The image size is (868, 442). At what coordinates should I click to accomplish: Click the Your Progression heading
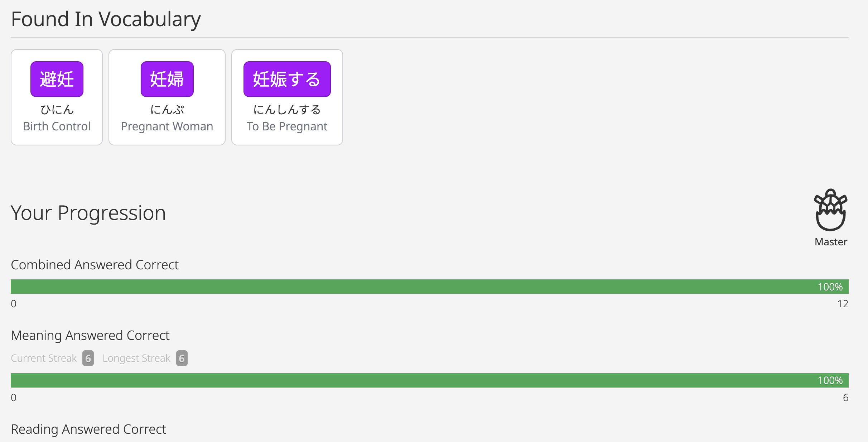pyautogui.click(x=88, y=213)
